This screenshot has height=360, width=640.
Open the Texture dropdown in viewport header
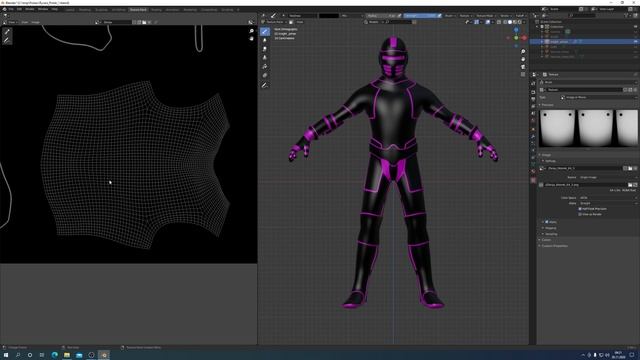point(466,16)
